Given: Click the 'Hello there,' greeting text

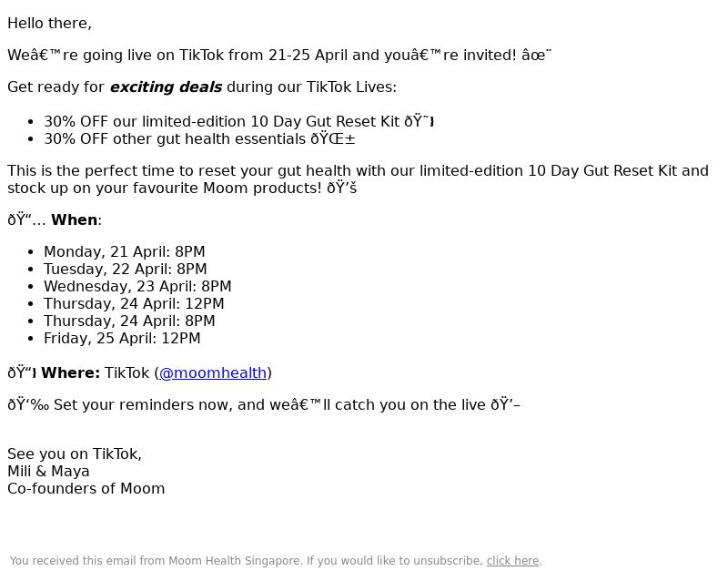Looking at the screenshot, I should point(50,24).
